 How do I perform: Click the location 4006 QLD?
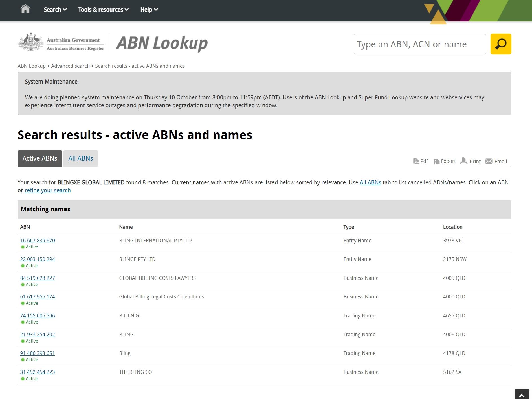[x=454, y=335]
